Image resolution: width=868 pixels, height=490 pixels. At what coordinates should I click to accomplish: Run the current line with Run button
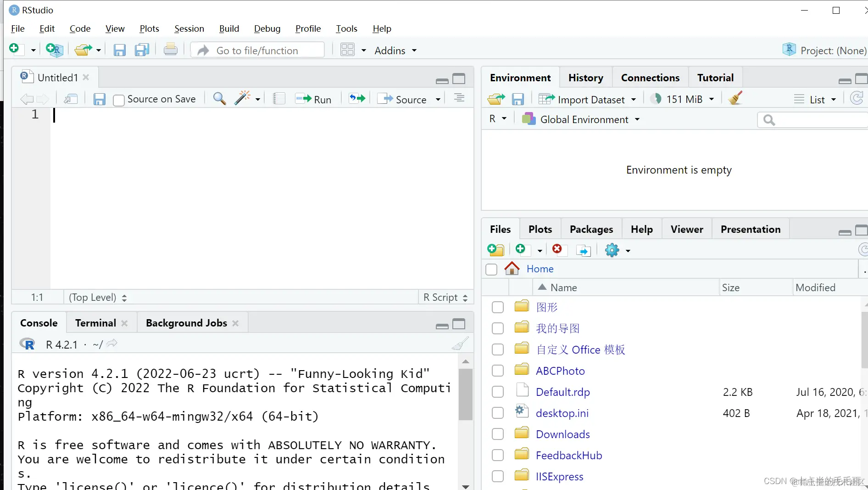(313, 99)
